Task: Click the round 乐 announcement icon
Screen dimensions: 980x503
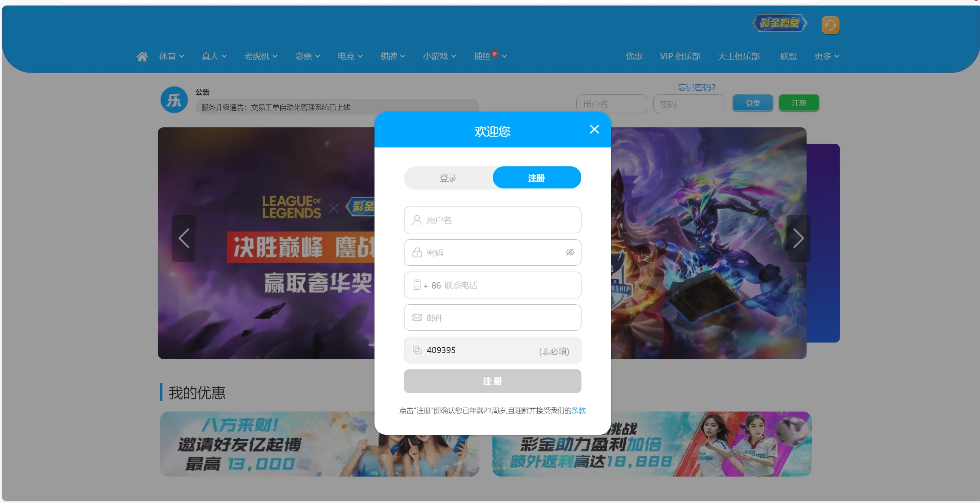Action: click(174, 100)
